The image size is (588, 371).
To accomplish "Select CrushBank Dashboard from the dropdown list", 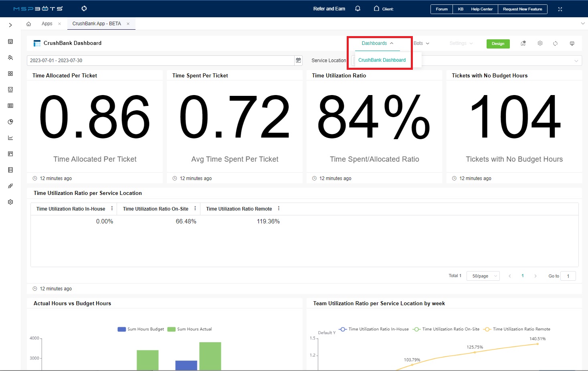I will (382, 60).
